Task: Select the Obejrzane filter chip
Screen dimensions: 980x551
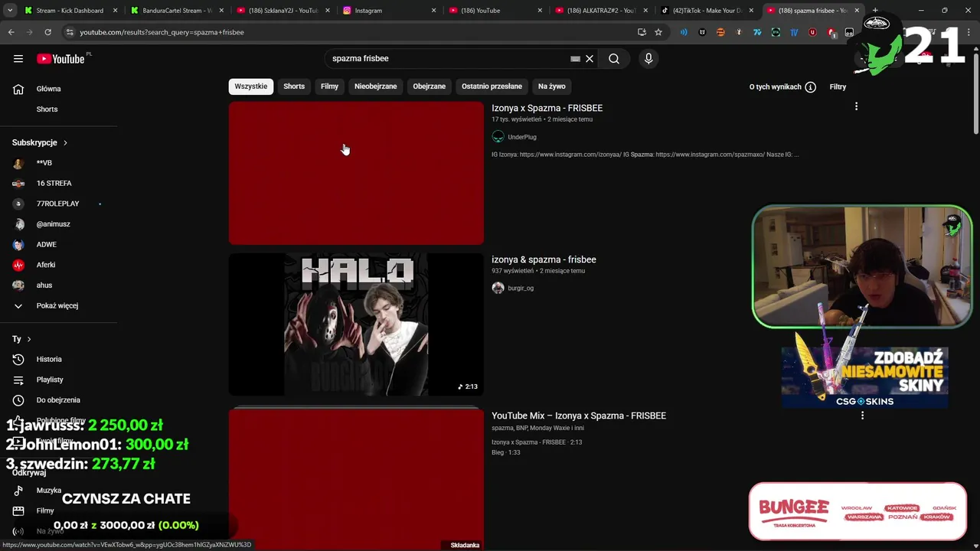Action: pyautogui.click(x=429, y=86)
